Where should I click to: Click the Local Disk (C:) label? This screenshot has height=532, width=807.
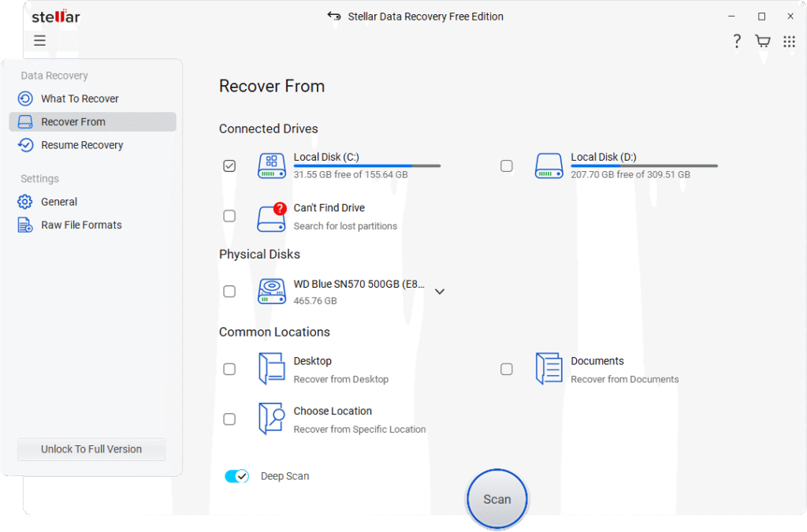[326, 157]
